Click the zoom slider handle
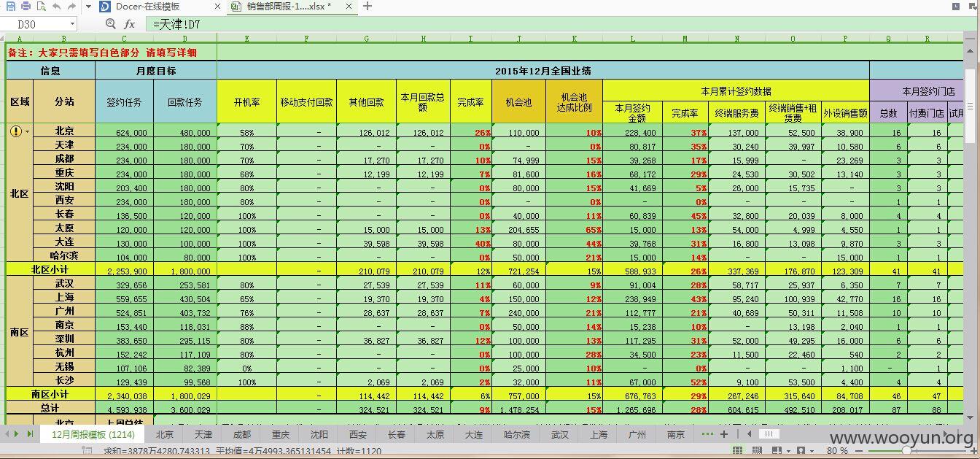The width and height of the screenshot is (980, 459). pyautogui.click(x=905, y=451)
